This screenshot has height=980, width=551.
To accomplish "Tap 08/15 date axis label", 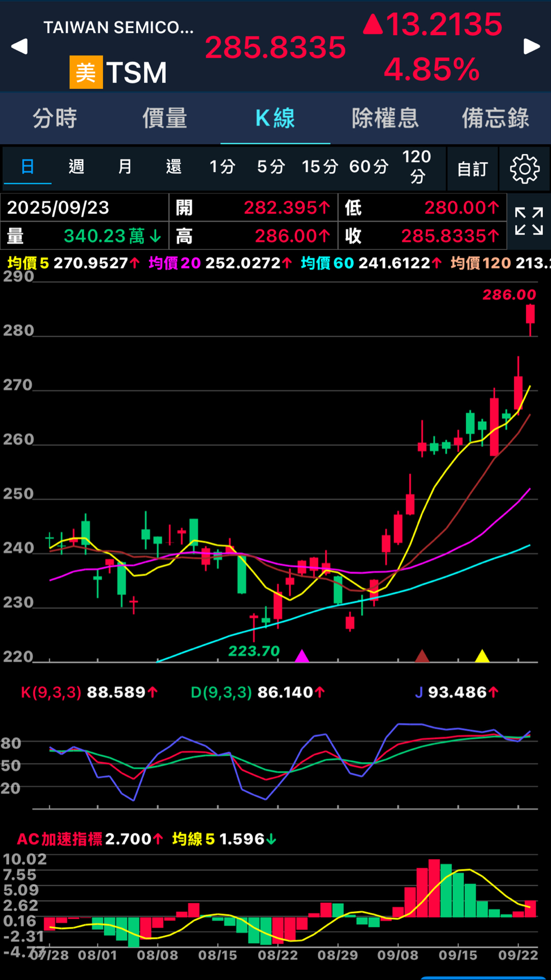I will click(x=218, y=955).
